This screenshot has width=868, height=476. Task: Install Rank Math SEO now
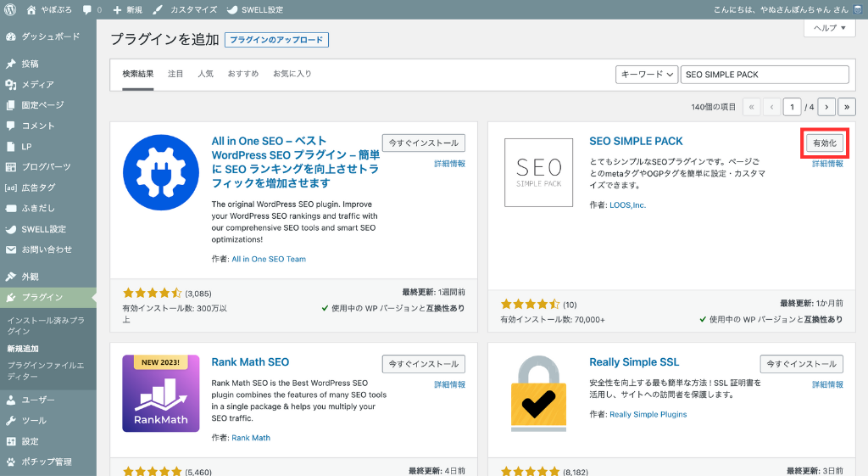pos(424,364)
